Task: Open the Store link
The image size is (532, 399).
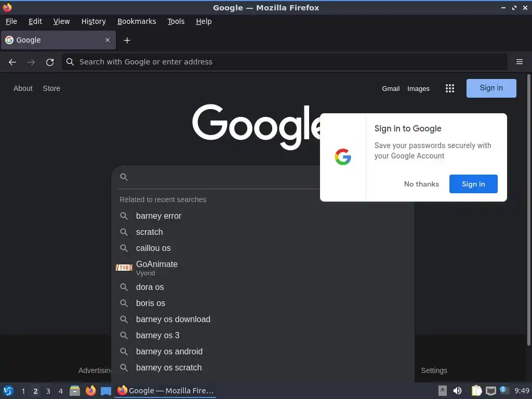Action: coord(51,88)
